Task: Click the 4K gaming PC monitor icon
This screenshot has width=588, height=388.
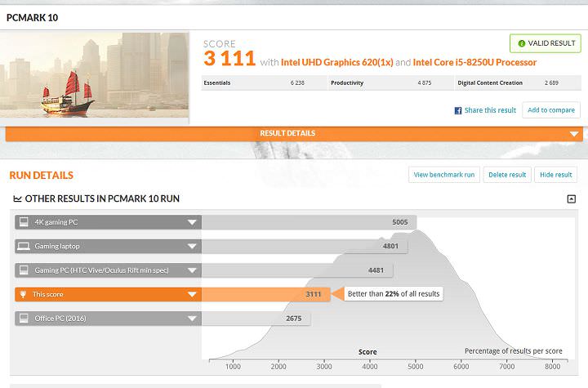Action: [x=24, y=221]
